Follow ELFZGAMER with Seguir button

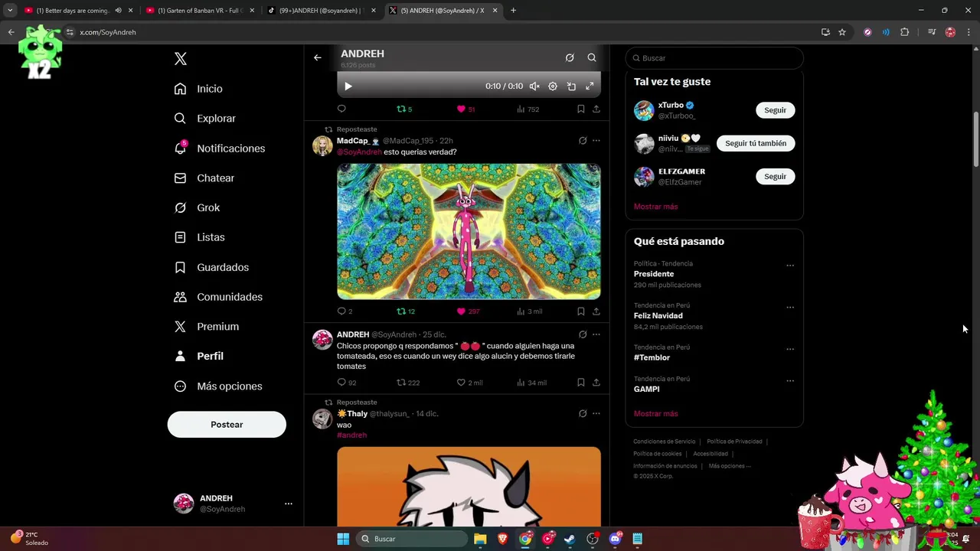point(775,177)
